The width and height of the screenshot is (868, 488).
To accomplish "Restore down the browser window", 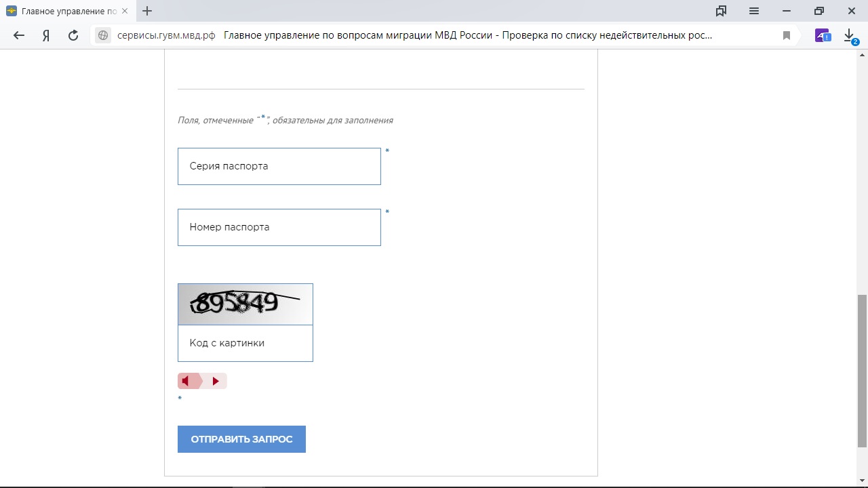I will click(819, 11).
